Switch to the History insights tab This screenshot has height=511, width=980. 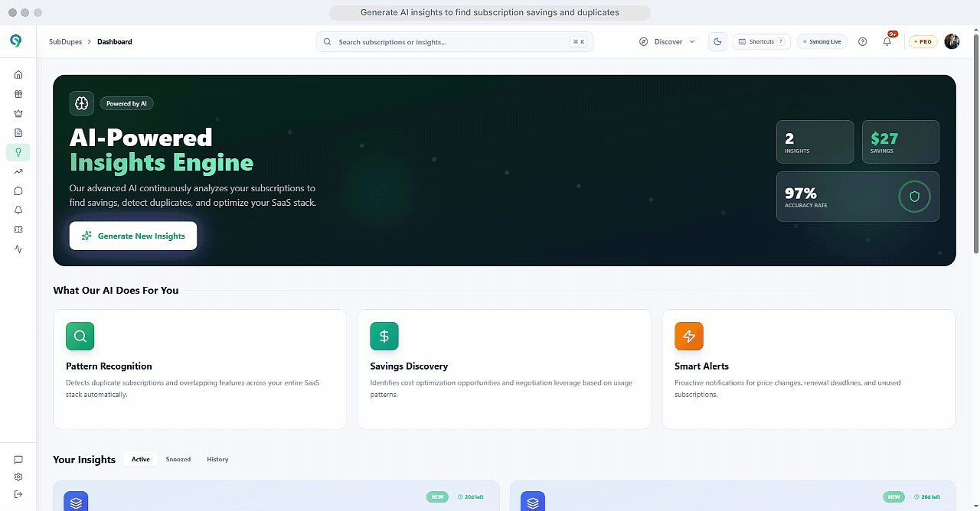click(x=217, y=459)
